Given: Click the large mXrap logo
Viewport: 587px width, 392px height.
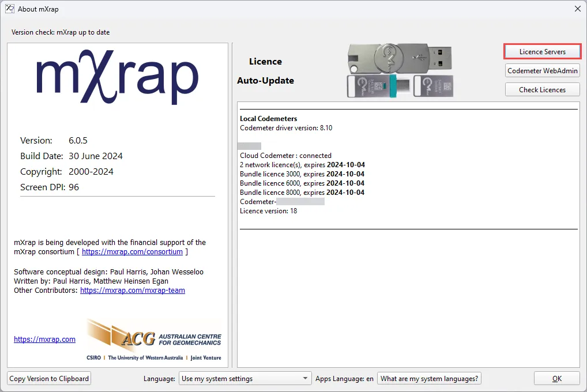Looking at the screenshot, I should pyautogui.click(x=117, y=80).
